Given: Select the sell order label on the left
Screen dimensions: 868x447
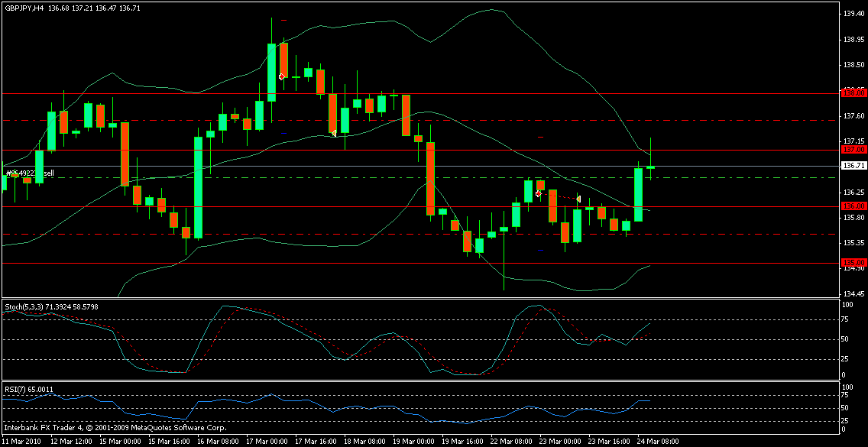Looking at the screenshot, I should pos(31,173).
